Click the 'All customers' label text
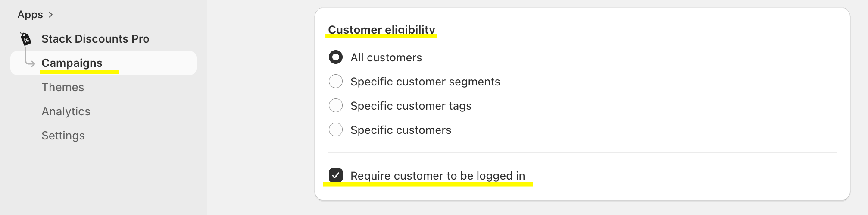The height and width of the screenshot is (215, 868). pyautogui.click(x=386, y=57)
